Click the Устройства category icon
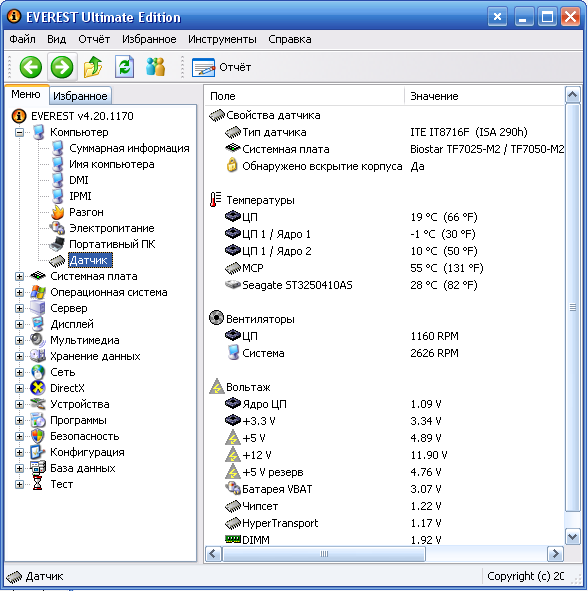The image size is (588, 591). pyautogui.click(x=38, y=404)
